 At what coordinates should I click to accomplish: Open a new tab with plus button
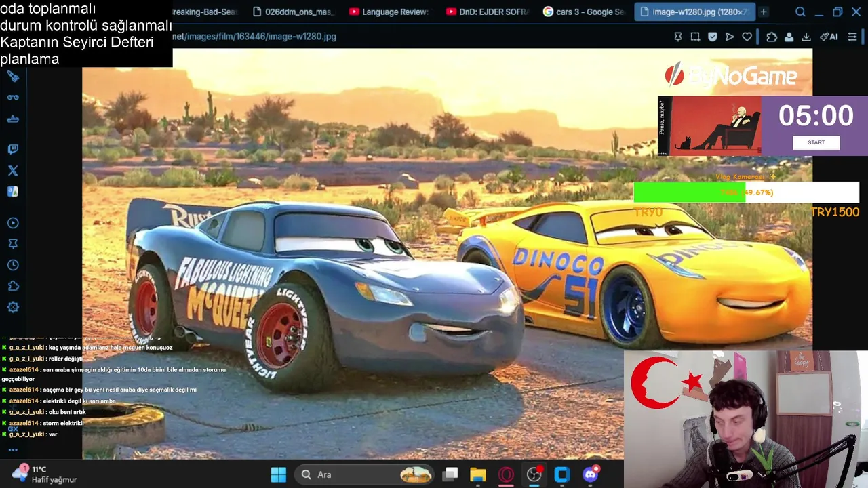pyautogui.click(x=764, y=12)
